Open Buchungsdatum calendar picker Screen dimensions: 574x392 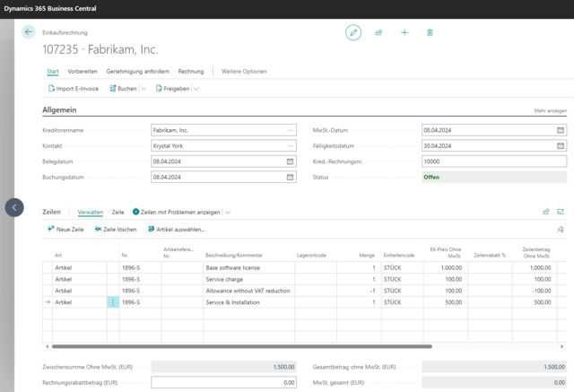tap(290, 177)
